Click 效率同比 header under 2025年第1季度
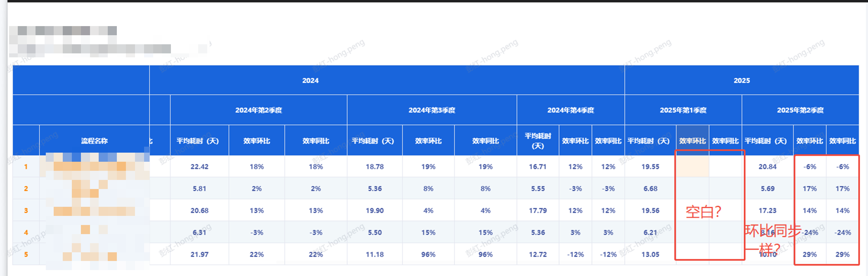The height and width of the screenshot is (276, 868). pyautogui.click(x=726, y=140)
